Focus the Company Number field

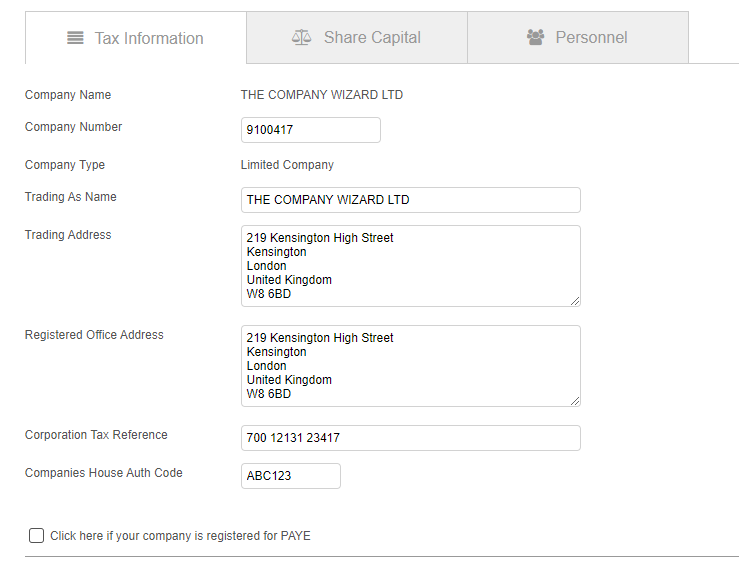[x=310, y=130]
